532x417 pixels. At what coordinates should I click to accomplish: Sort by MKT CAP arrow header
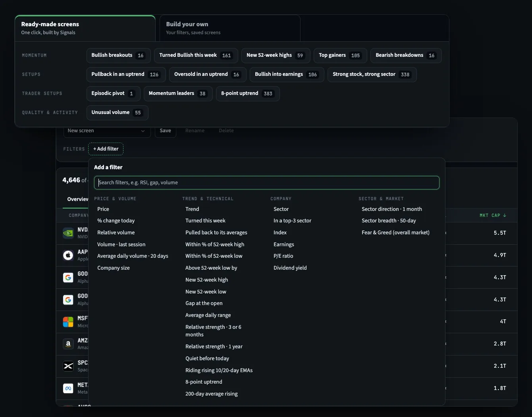493,215
